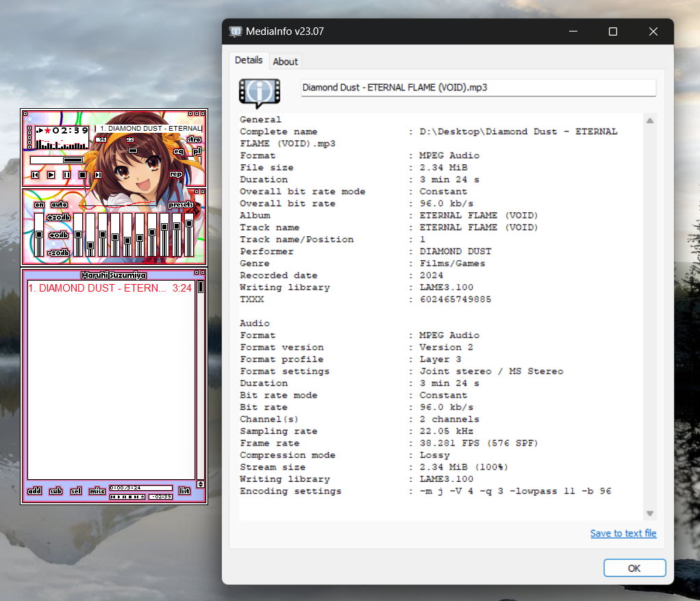Pause playback in Winamp main window
Screen dimensions: 700x601
[x=66, y=175]
